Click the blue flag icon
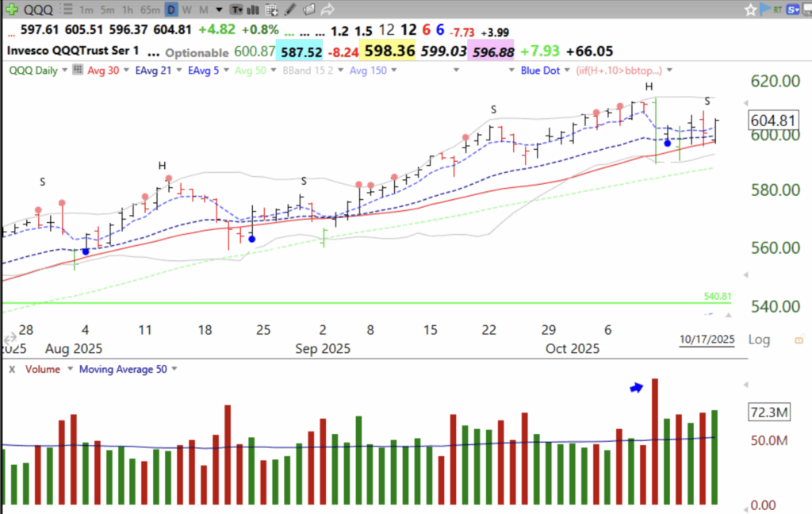Screen dimensions: 812x514 pyautogui.click(x=764, y=9)
